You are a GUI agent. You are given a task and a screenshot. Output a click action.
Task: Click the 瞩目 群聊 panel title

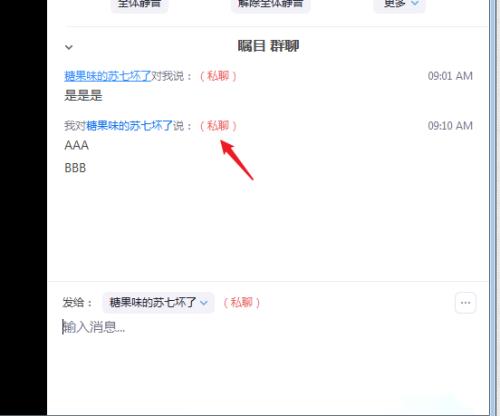pyautogui.click(x=268, y=46)
